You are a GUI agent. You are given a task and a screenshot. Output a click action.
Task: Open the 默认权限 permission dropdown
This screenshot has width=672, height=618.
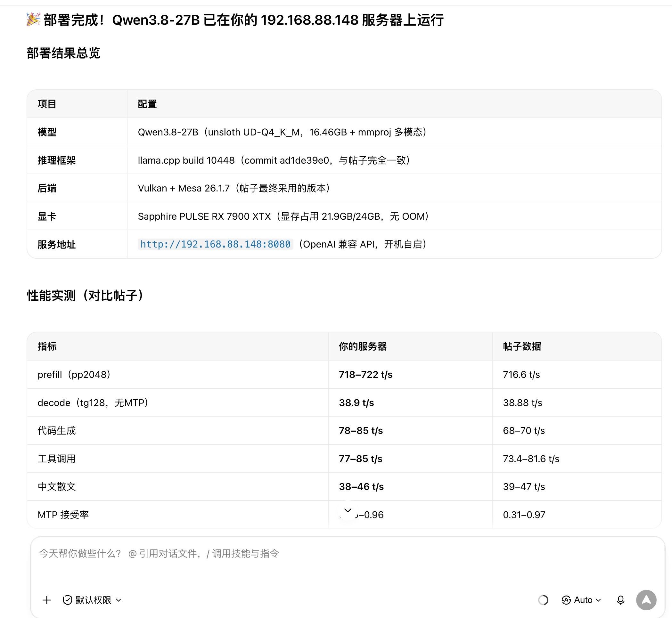click(x=92, y=600)
